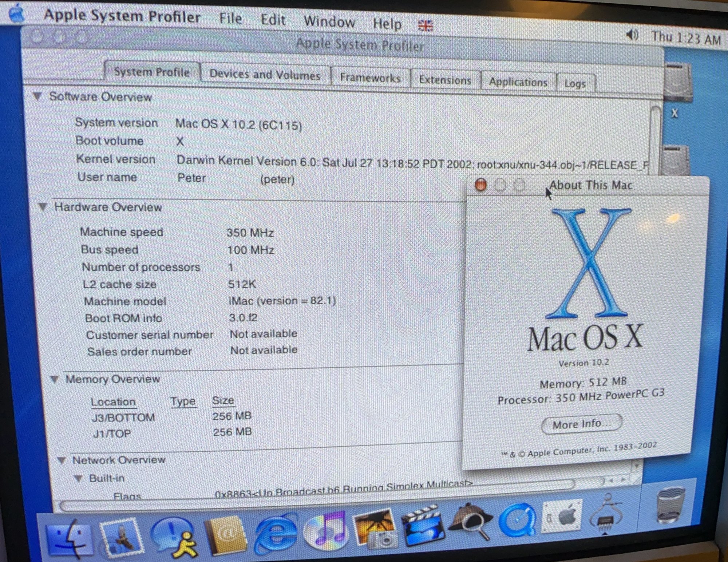Click the volume icon in menu bar
This screenshot has width=728, height=562.
click(x=632, y=35)
